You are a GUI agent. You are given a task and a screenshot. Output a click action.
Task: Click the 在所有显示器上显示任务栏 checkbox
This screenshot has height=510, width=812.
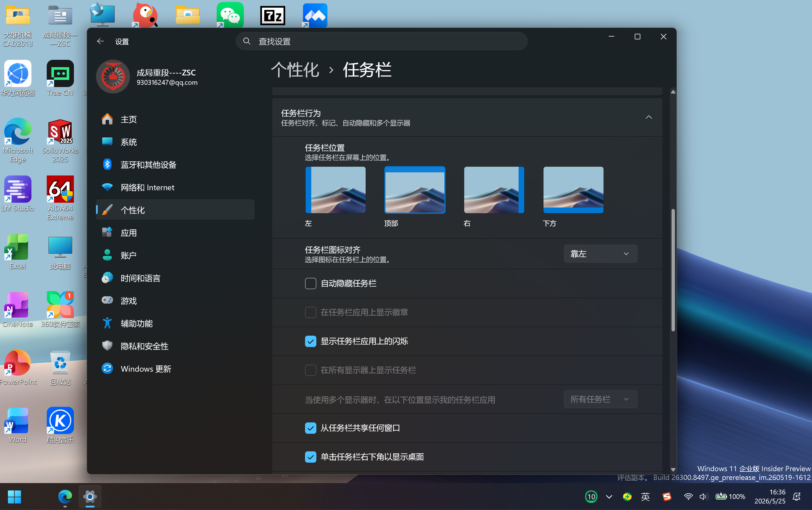coord(310,370)
